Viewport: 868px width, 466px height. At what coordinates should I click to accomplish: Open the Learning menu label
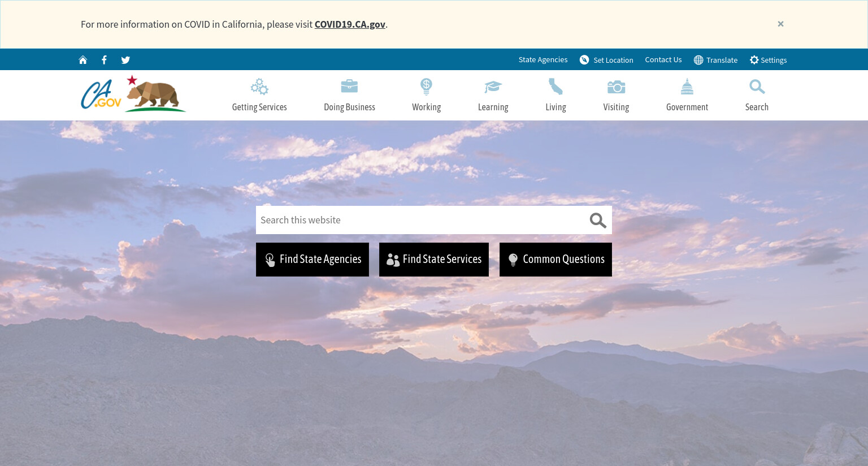click(493, 107)
